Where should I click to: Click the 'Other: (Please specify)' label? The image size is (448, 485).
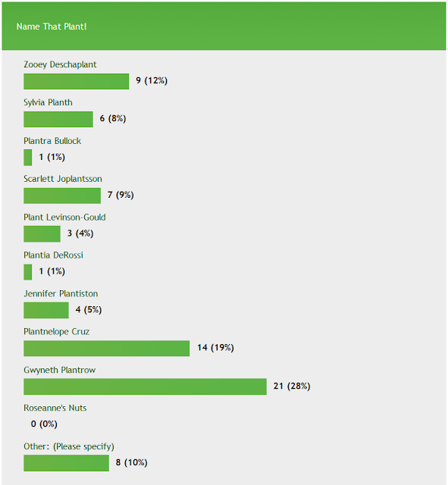tap(69, 446)
